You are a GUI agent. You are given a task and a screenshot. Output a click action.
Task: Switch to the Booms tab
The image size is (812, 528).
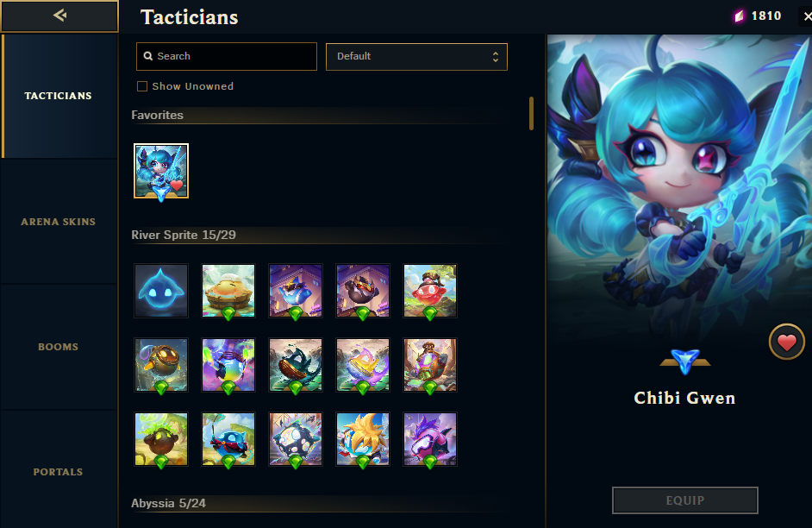coord(59,347)
